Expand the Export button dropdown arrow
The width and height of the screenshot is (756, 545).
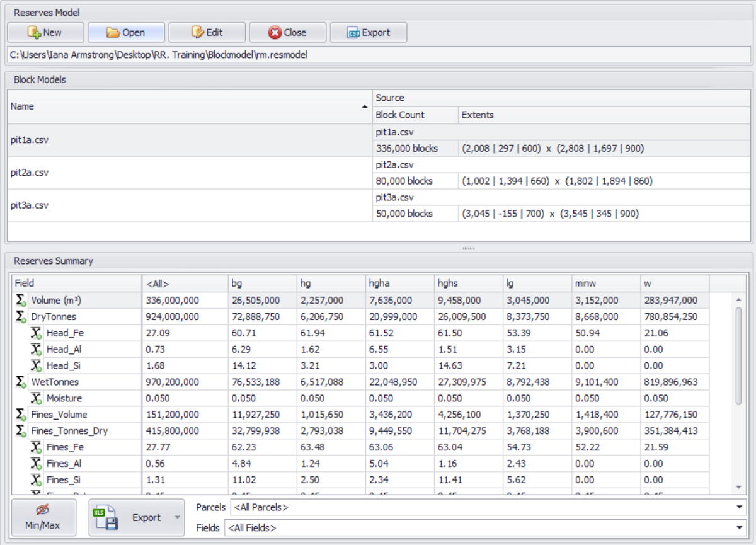pyautogui.click(x=177, y=517)
